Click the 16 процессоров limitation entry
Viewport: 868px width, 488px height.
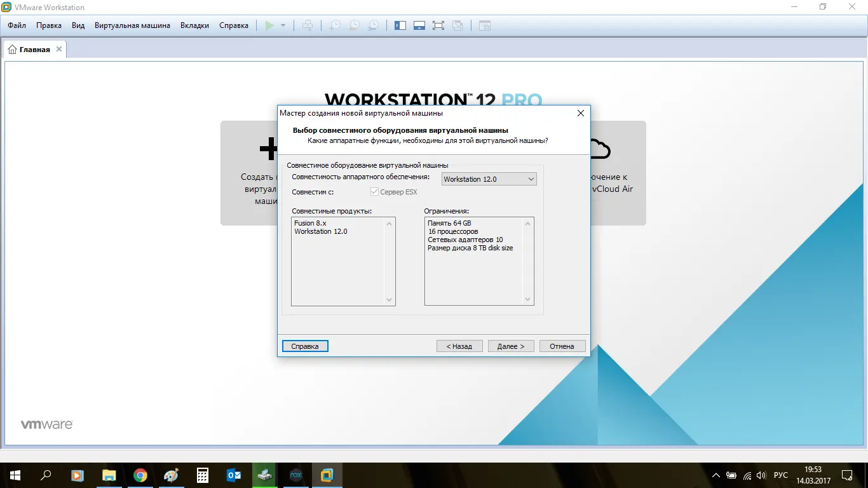(x=453, y=231)
